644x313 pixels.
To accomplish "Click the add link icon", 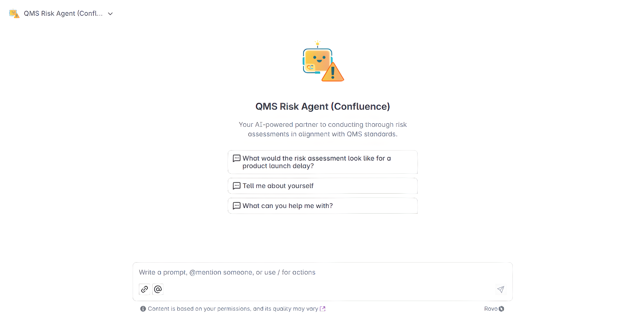I will click(x=145, y=289).
